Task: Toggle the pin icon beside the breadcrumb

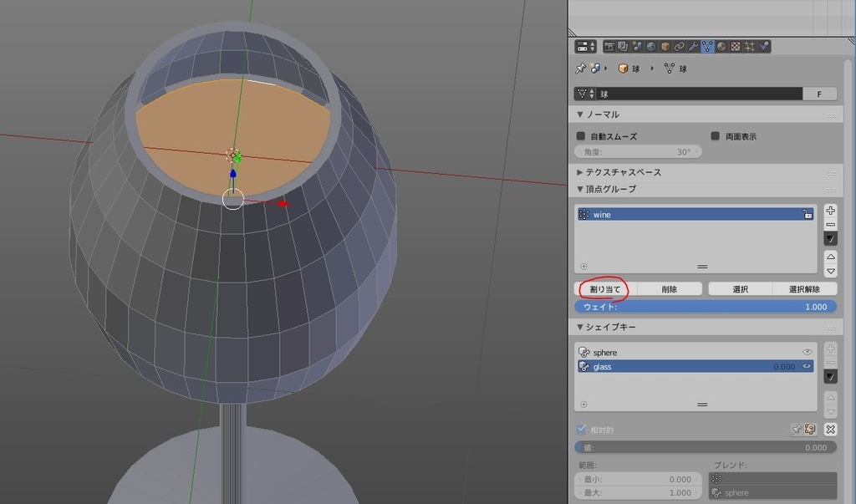Action: pos(580,69)
